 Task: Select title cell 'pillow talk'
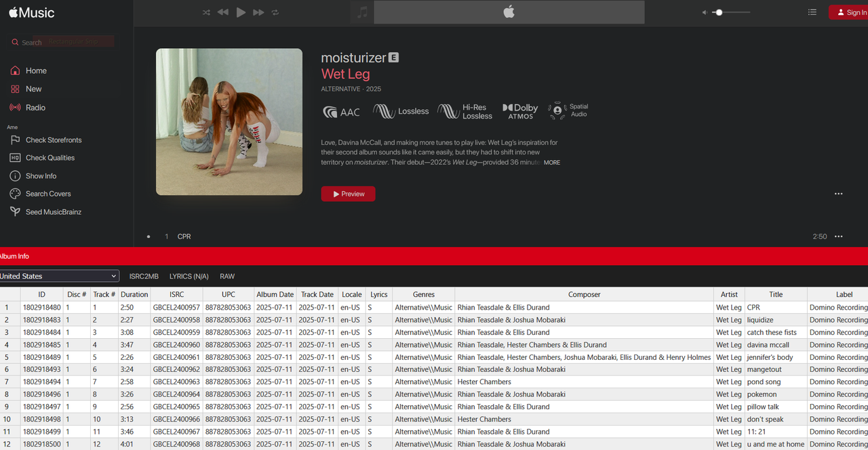[x=776, y=407]
